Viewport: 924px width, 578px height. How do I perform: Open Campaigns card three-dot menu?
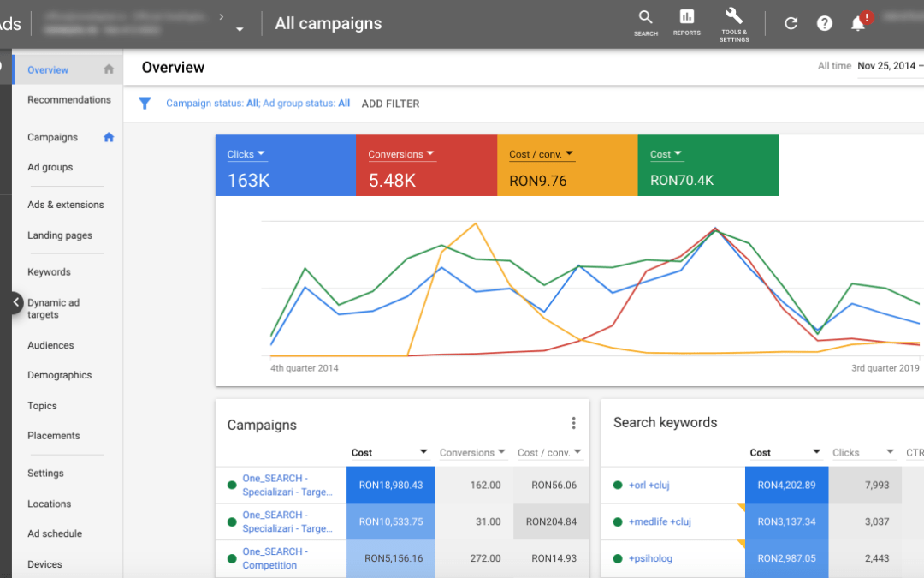click(x=573, y=423)
